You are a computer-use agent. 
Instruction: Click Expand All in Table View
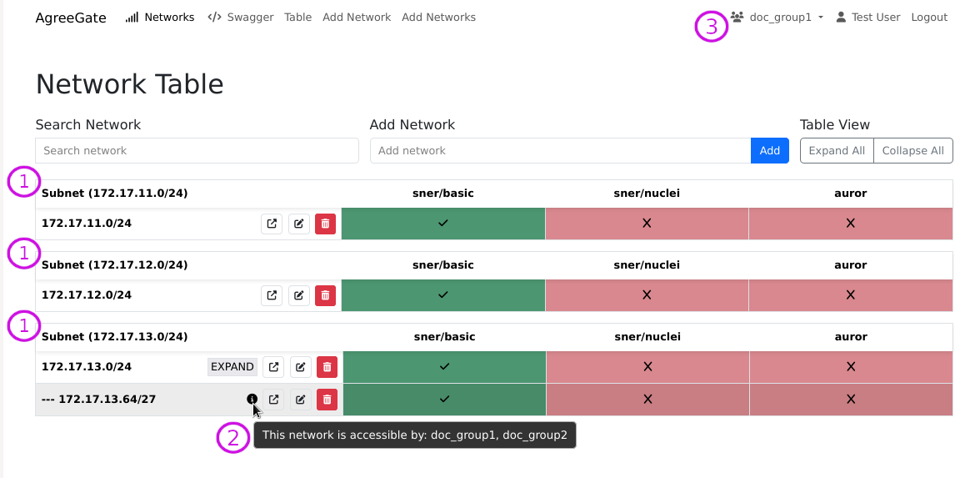tap(836, 151)
